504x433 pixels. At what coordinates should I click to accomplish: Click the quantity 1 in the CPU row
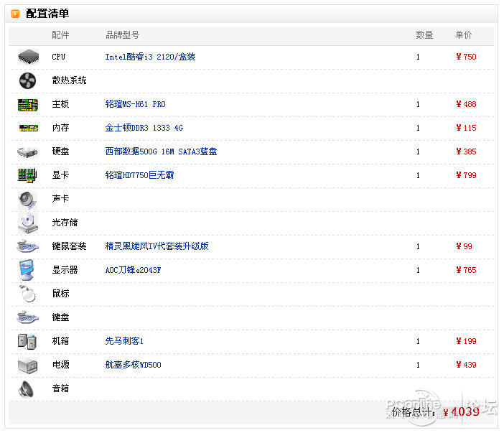(418, 57)
